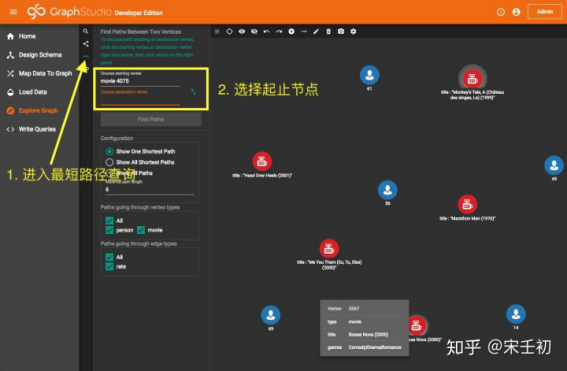Click the layout grid icon in graph toolbar
The image size is (567, 371).
pos(217,31)
